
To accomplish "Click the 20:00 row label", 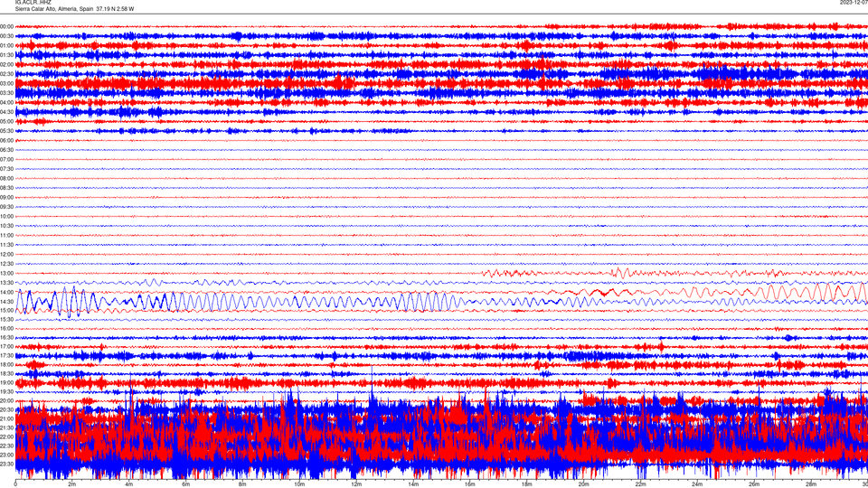I will [x=6, y=400].
